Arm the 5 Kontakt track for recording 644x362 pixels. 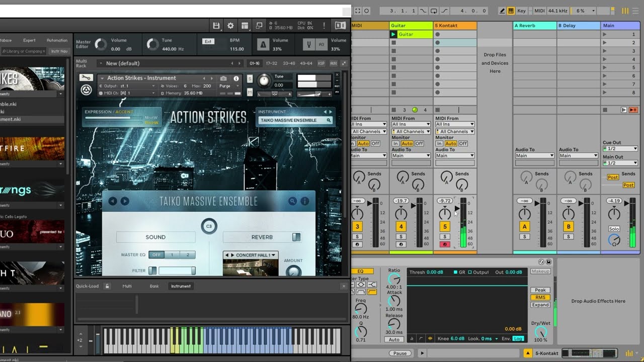click(x=445, y=244)
